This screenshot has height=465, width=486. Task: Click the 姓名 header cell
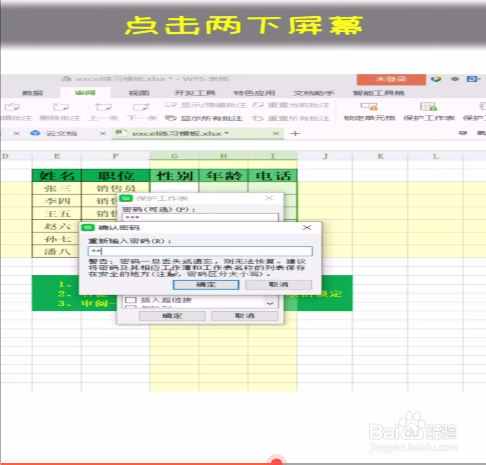pos(57,175)
